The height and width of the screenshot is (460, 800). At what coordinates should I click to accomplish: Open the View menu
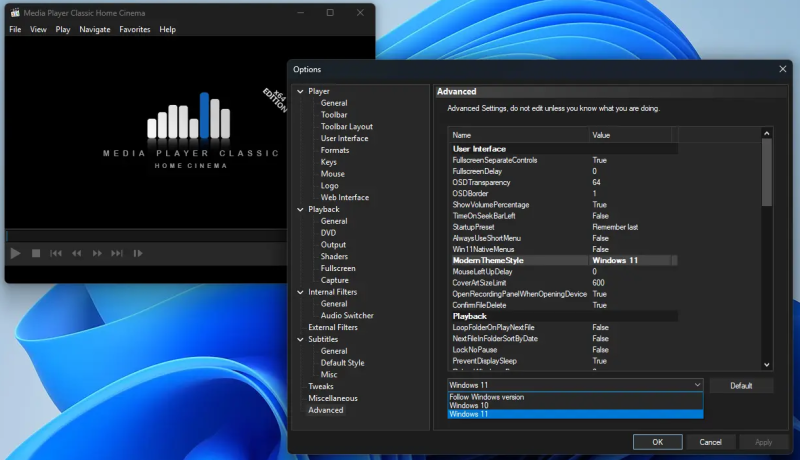(x=38, y=30)
